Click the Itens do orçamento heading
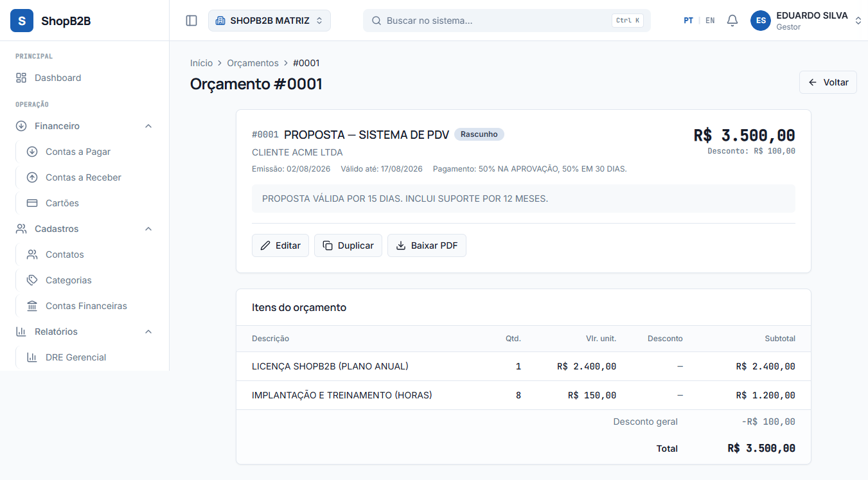The width and height of the screenshot is (868, 480). (299, 307)
